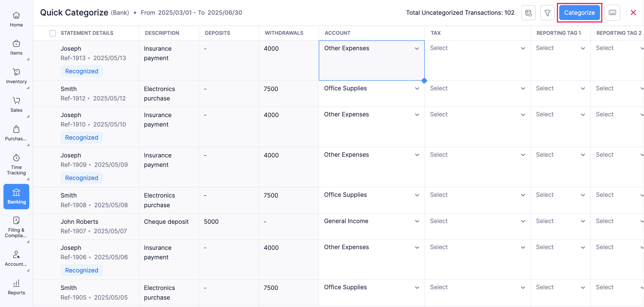
Task: Open the table column customization icon
Action: coord(528,13)
